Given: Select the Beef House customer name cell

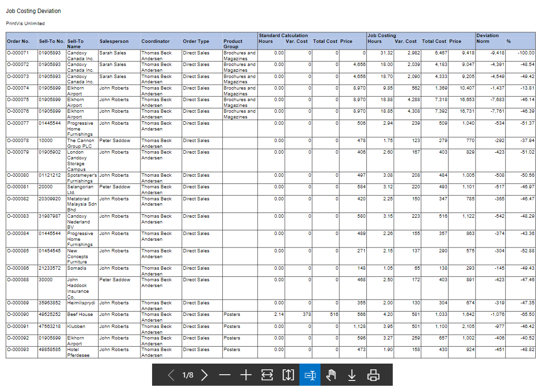Looking at the screenshot, I should 80,314.
